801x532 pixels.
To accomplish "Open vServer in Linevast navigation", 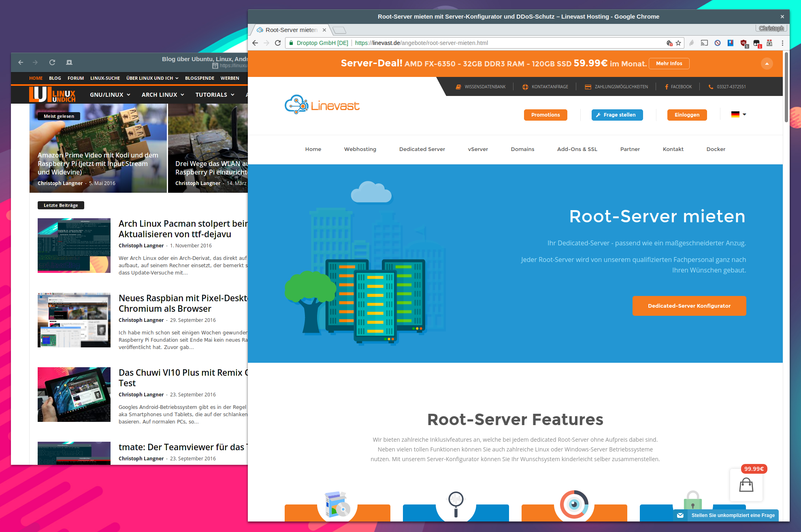I will (x=478, y=149).
